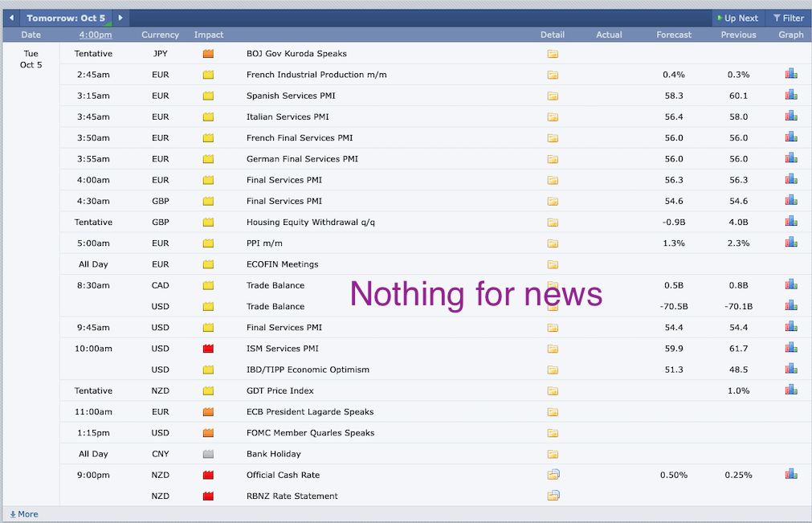The height and width of the screenshot is (523, 812).
Task: Click the 0.50% Official Cash Rate forecast
Action: point(674,475)
